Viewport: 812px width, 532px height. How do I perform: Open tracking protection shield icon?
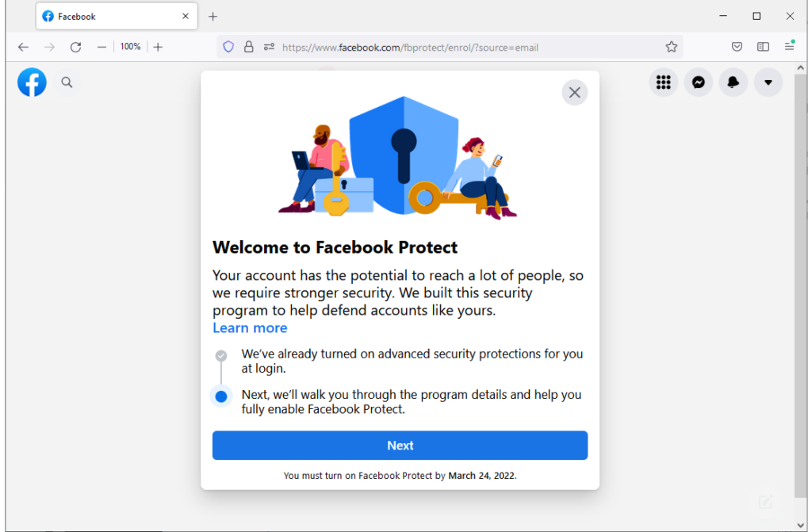[x=228, y=47]
